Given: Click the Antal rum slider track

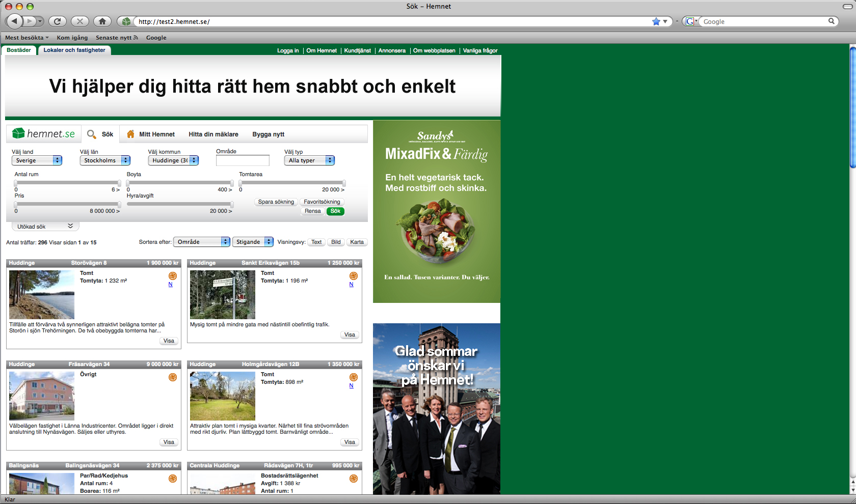Looking at the screenshot, I should [x=67, y=183].
